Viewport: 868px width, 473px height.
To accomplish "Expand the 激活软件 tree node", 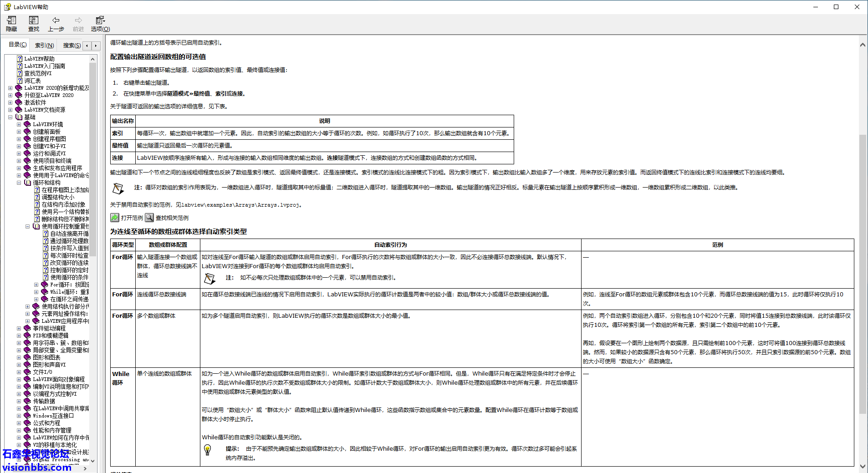I will pyautogui.click(x=10, y=102).
